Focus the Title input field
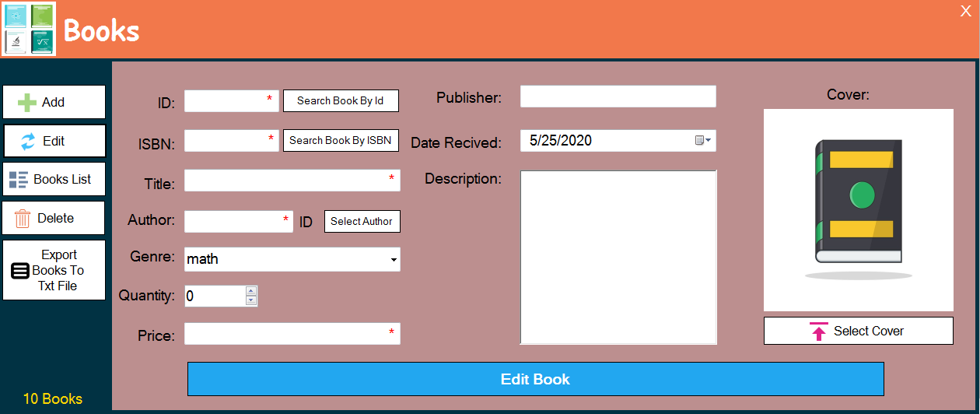Screen dimensions: 980x414 pos(292,181)
